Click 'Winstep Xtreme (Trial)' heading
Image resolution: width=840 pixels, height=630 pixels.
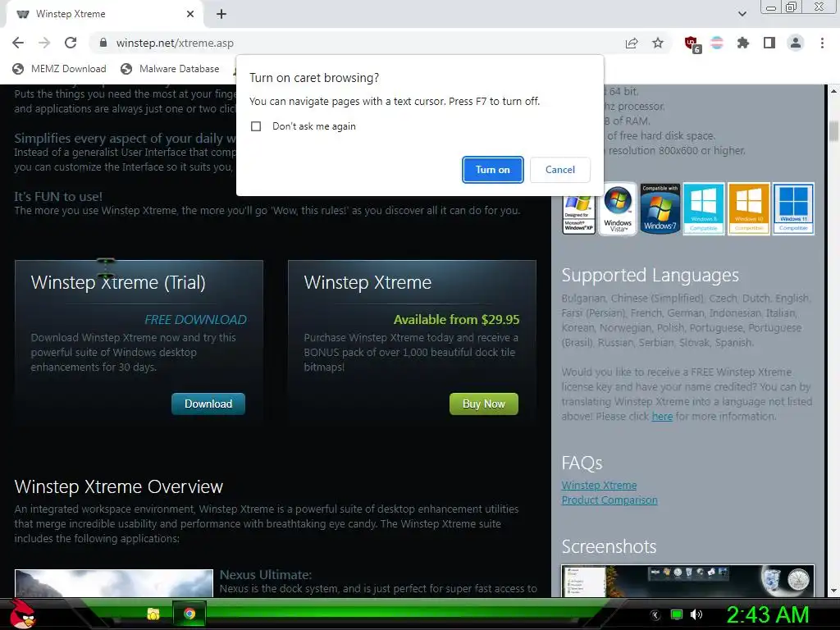click(x=118, y=282)
